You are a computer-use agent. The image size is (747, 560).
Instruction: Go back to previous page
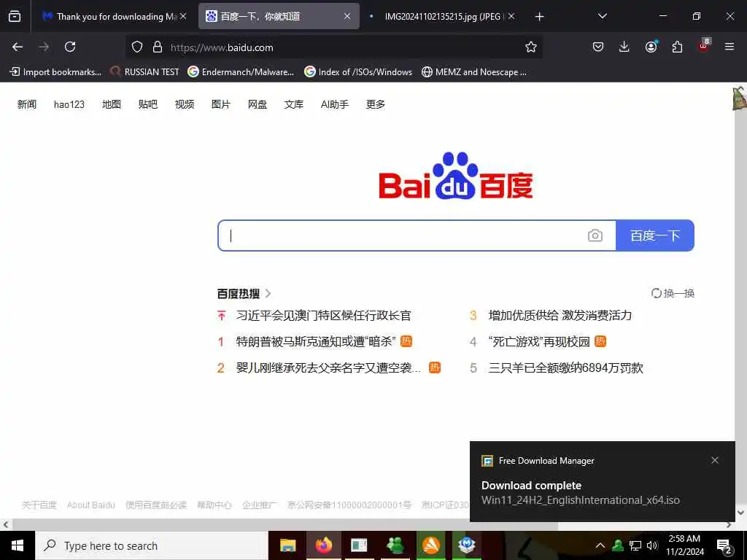[18, 47]
